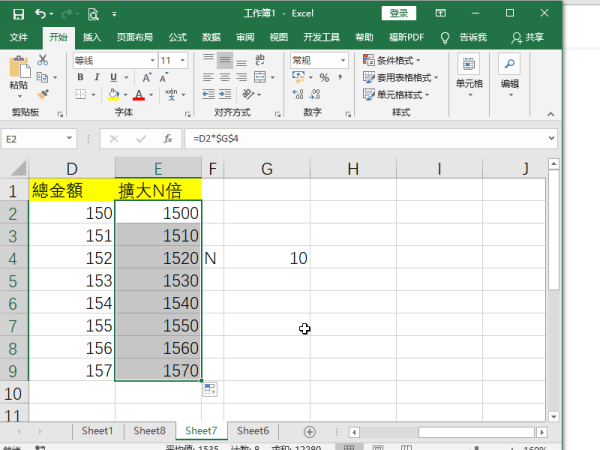Switch to 公式 (Formulas) tab
Screen dimensions: 600x450
(178, 37)
